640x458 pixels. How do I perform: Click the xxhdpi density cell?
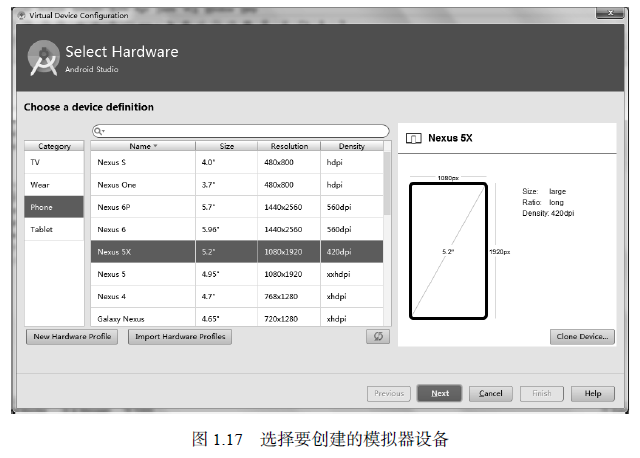352,274
